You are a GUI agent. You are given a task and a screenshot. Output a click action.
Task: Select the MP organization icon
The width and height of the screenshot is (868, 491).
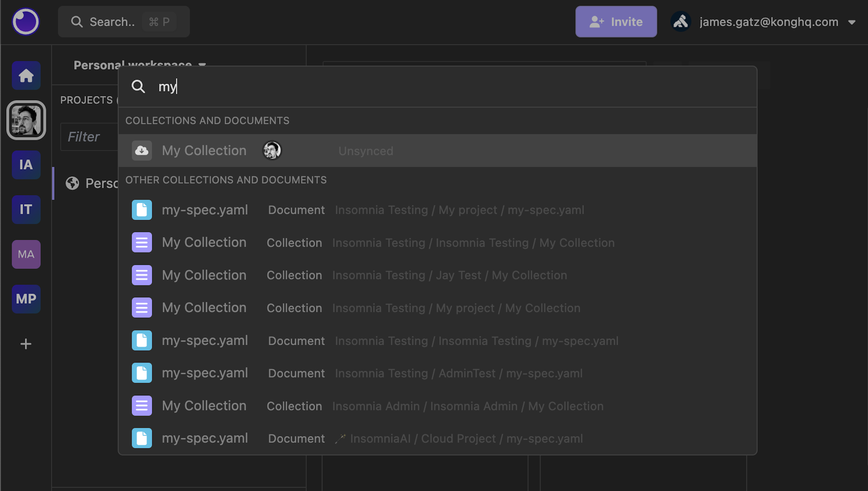[x=26, y=299]
